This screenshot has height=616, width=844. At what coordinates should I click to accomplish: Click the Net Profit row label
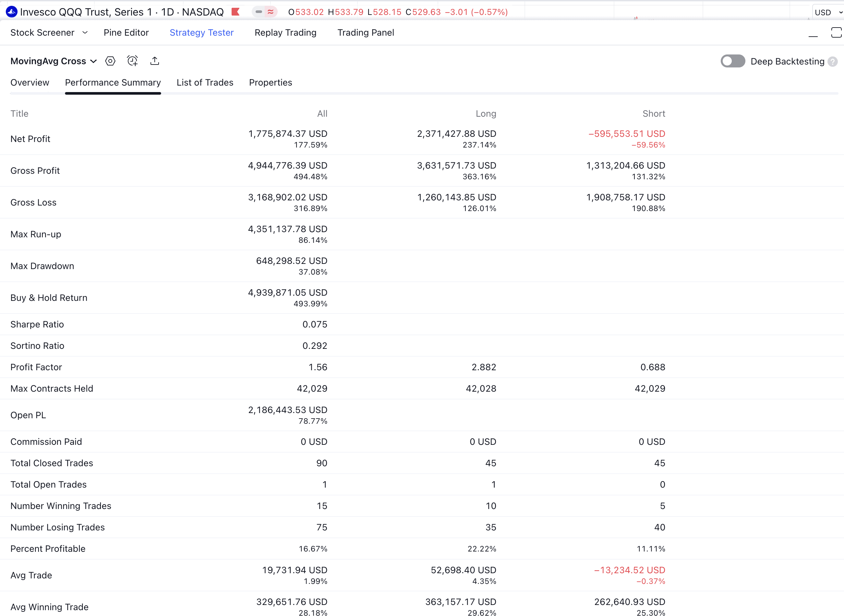click(30, 139)
